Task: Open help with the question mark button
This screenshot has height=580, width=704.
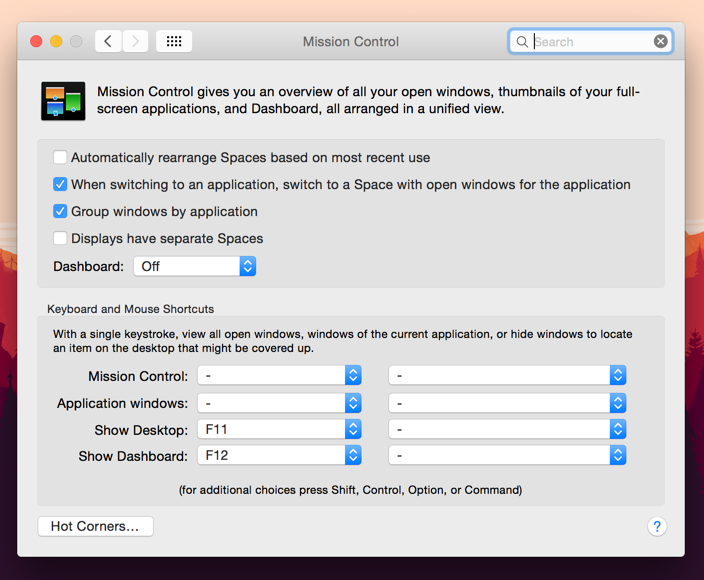Action: [x=657, y=526]
